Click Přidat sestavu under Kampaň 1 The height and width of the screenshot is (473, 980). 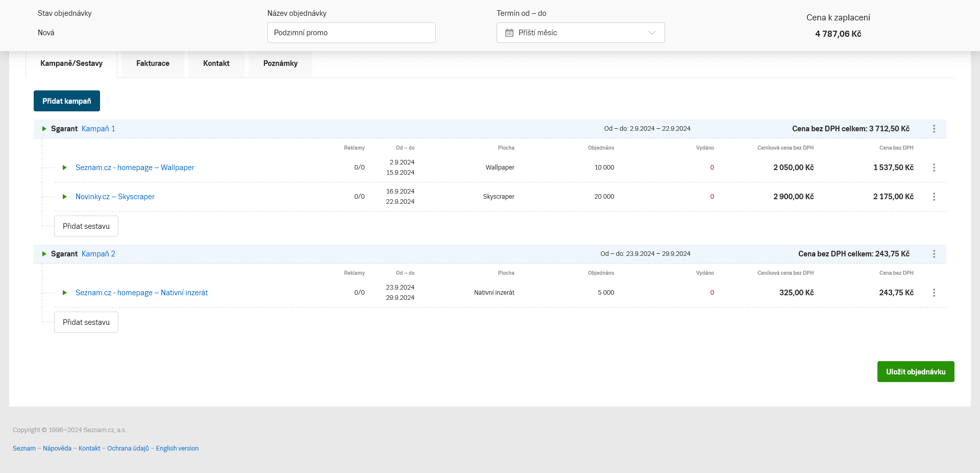pyautogui.click(x=86, y=226)
